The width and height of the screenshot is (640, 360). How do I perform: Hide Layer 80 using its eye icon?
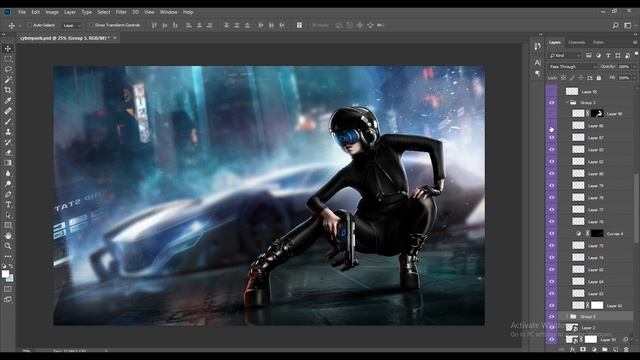pos(551,173)
